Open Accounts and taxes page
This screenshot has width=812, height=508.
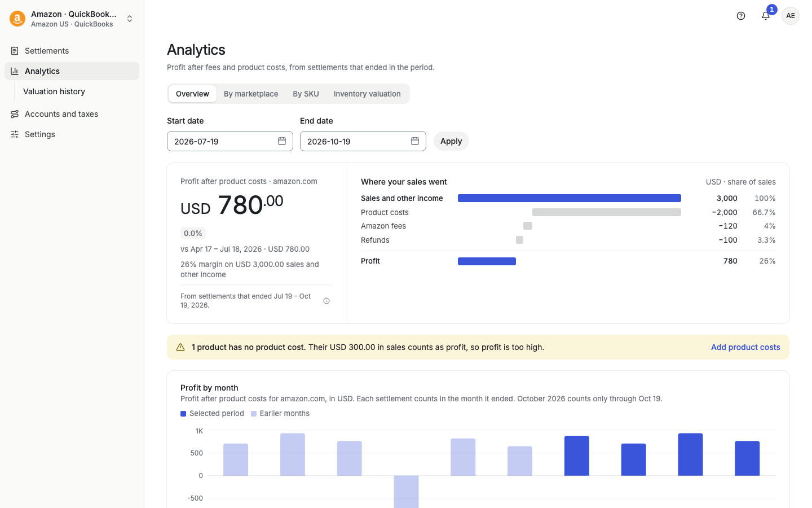tap(72, 114)
